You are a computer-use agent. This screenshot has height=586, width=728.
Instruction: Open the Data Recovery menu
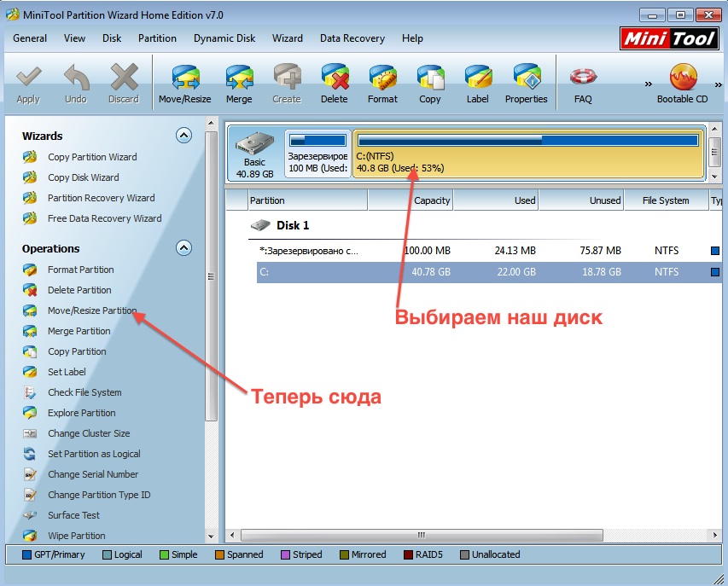pos(352,38)
